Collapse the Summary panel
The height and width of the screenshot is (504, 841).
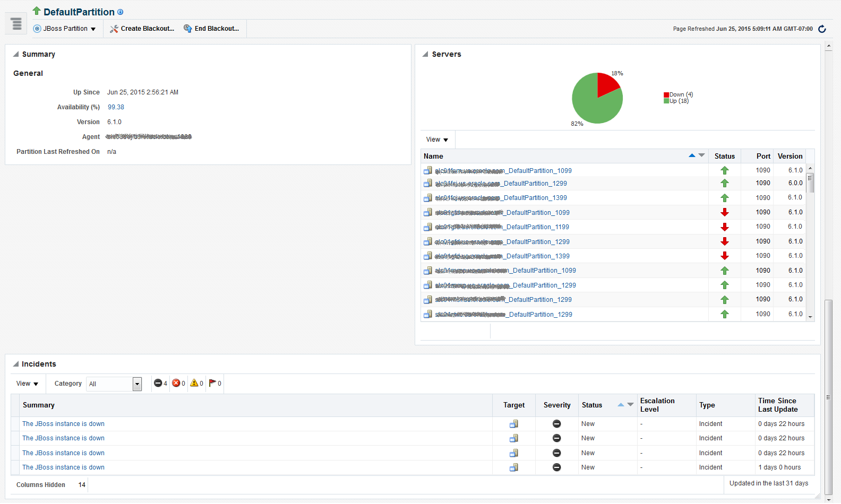[16, 54]
